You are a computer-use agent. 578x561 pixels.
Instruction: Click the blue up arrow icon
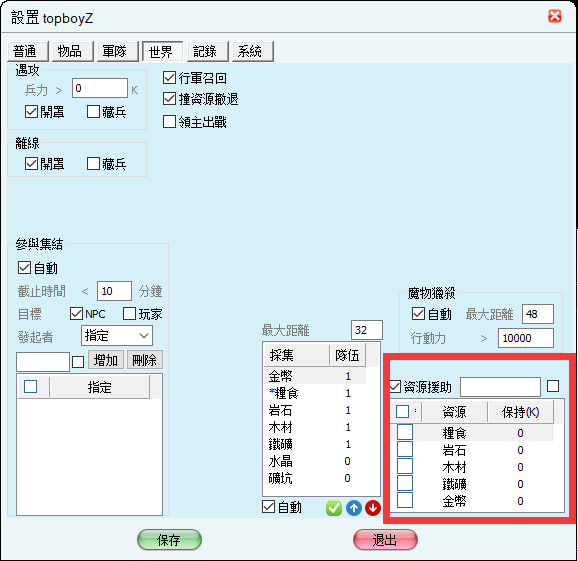[x=354, y=508]
